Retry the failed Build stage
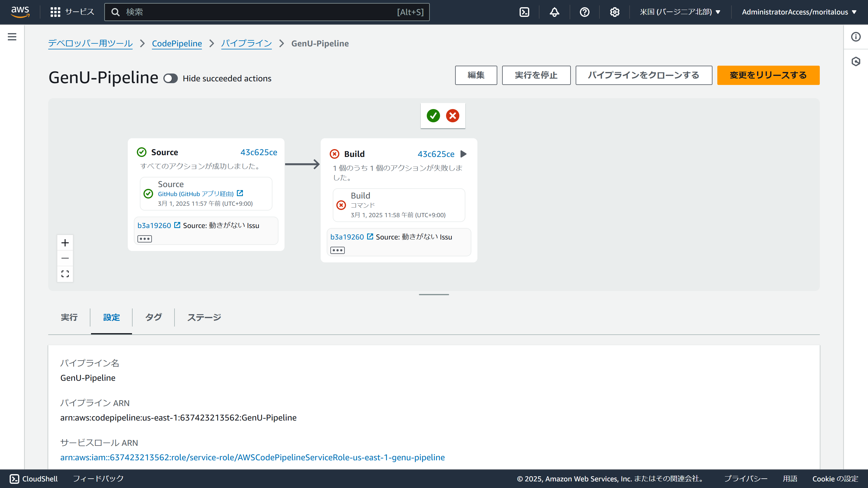 tap(464, 154)
